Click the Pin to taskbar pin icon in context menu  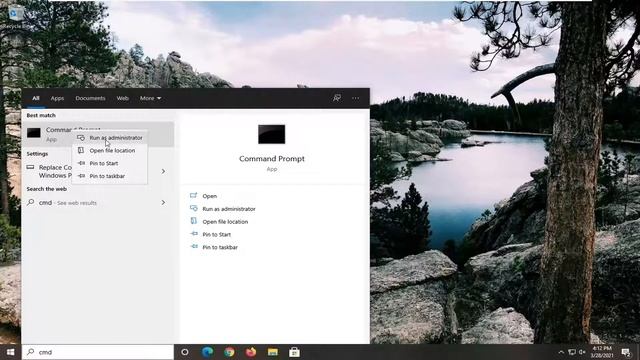tap(81, 176)
